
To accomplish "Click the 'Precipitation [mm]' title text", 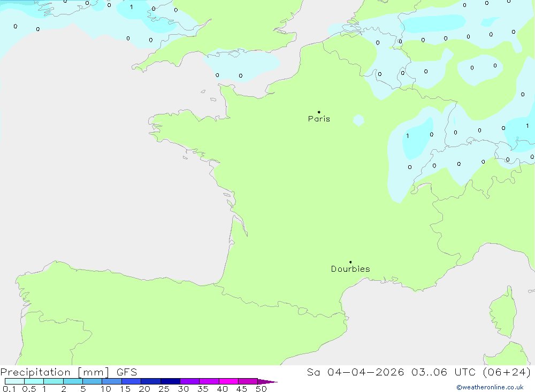I will click(55, 372).
